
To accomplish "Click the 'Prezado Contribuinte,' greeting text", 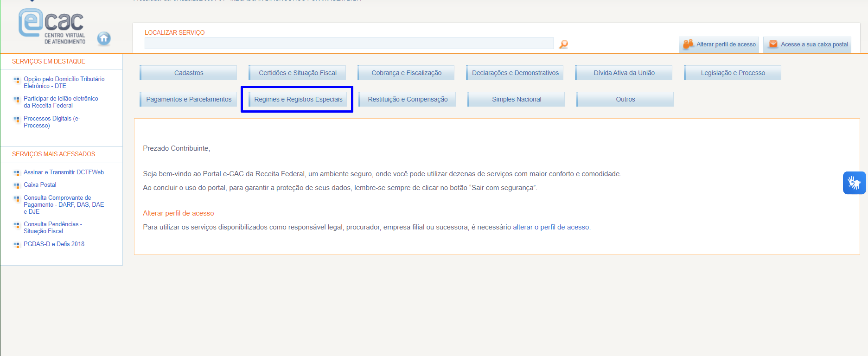I will (x=176, y=148).
